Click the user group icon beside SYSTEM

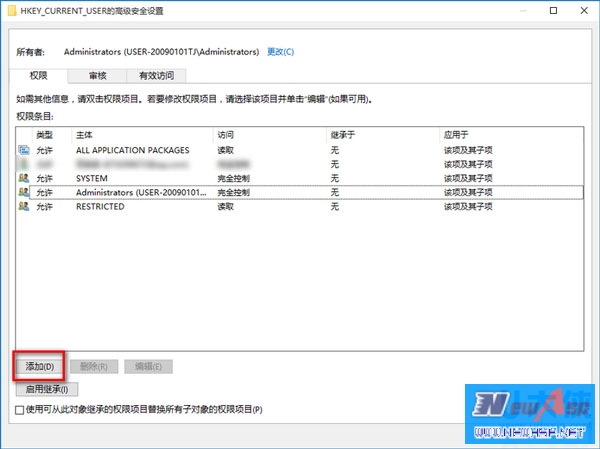click(x=24, y=178)
